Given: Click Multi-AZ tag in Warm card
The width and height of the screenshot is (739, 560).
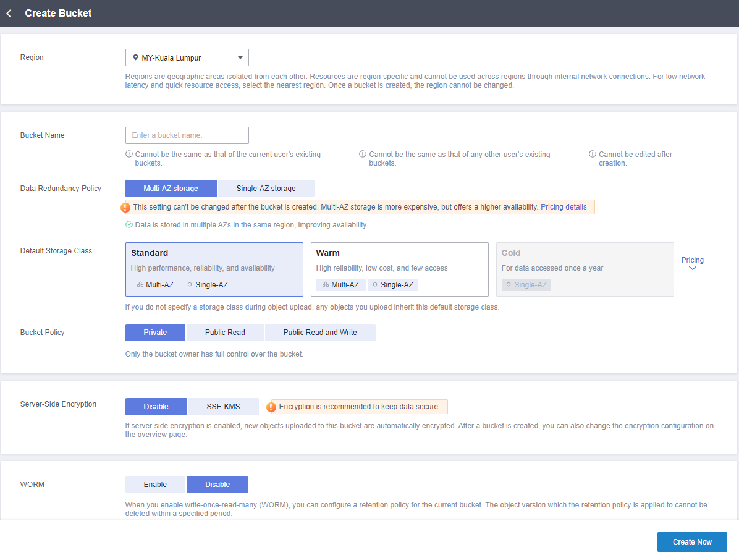Looking at the screenshot, I should click(x=340, y=285).
